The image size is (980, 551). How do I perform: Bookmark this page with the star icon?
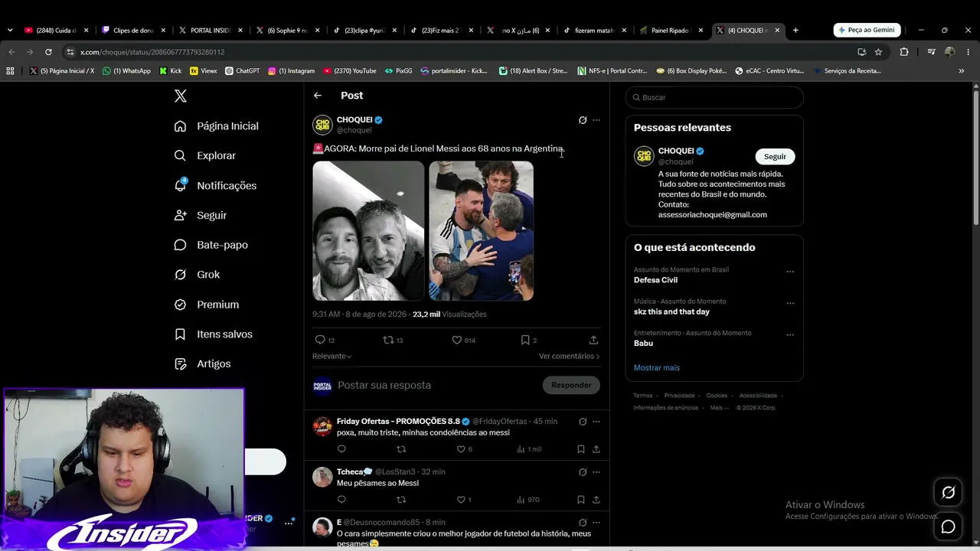878,52
